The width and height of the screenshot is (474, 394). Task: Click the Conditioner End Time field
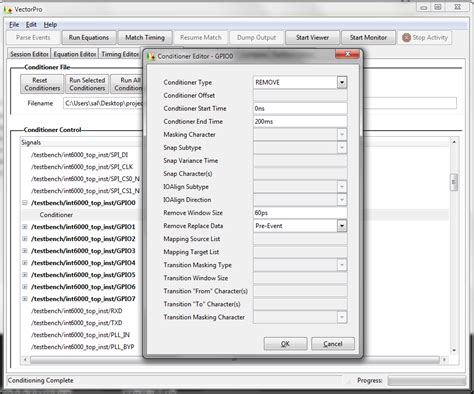pos(300,122)
